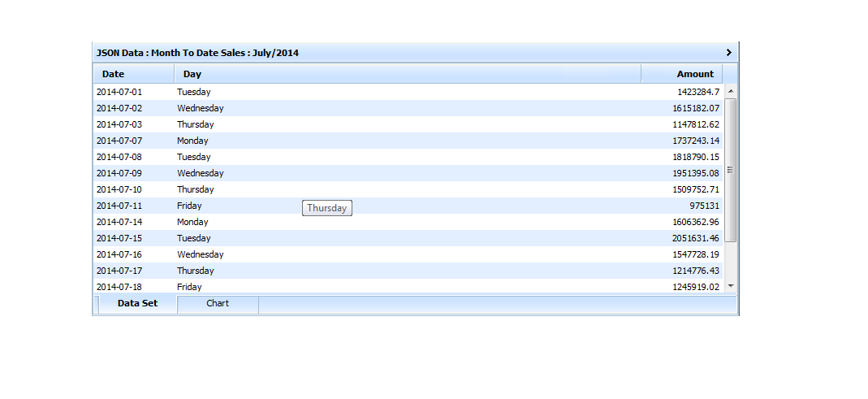Viewport: 868px width, 399px height.
Task: Click amount 1606362.96
Action: [696, 222]
